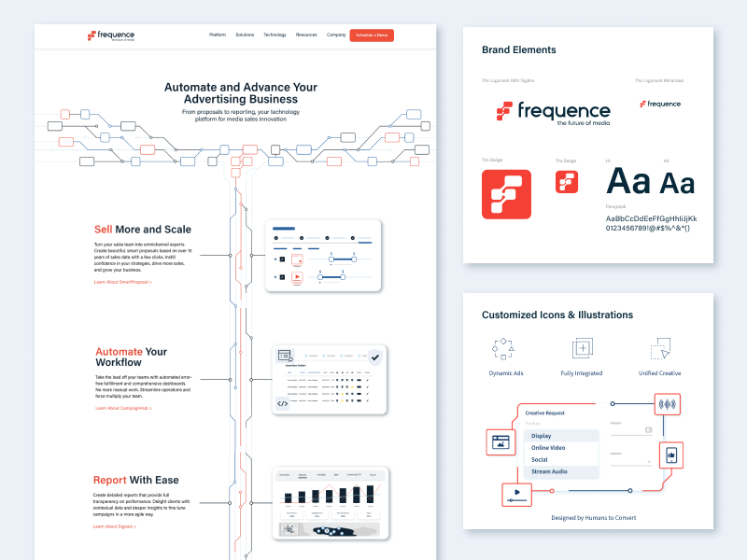747x560 pixels.
Task: Click the Fully Integrated icon
Action: 582,348
